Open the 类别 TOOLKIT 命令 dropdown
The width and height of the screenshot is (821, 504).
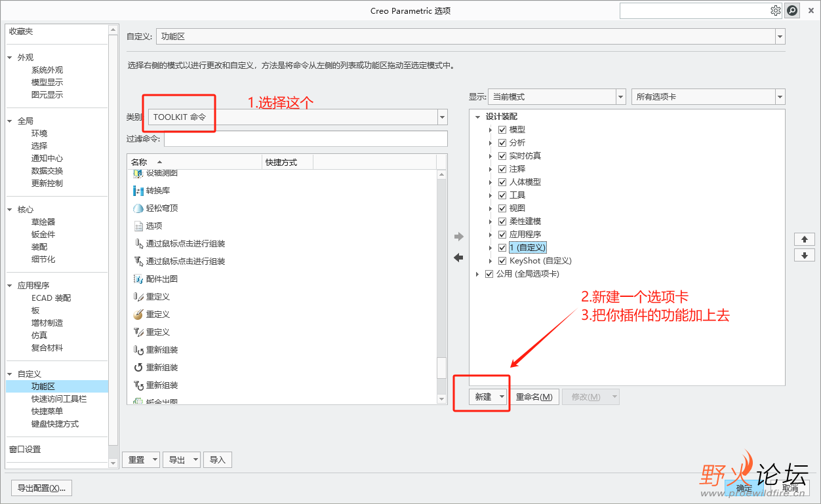click(x=443, y=117)
